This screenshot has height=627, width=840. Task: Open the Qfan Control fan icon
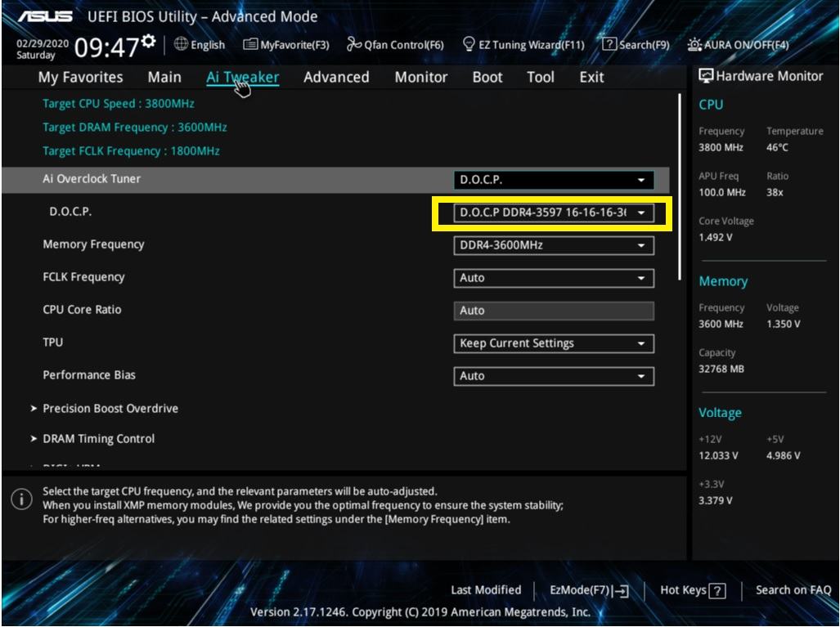pyautogui.click(x=353, y=44)
